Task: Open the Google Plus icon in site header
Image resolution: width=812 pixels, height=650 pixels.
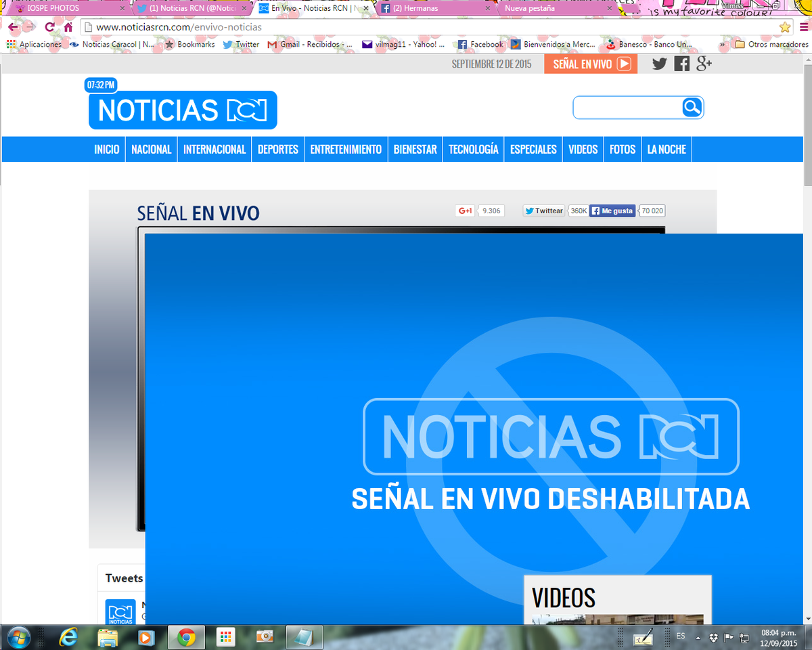Action: (704, 64)
